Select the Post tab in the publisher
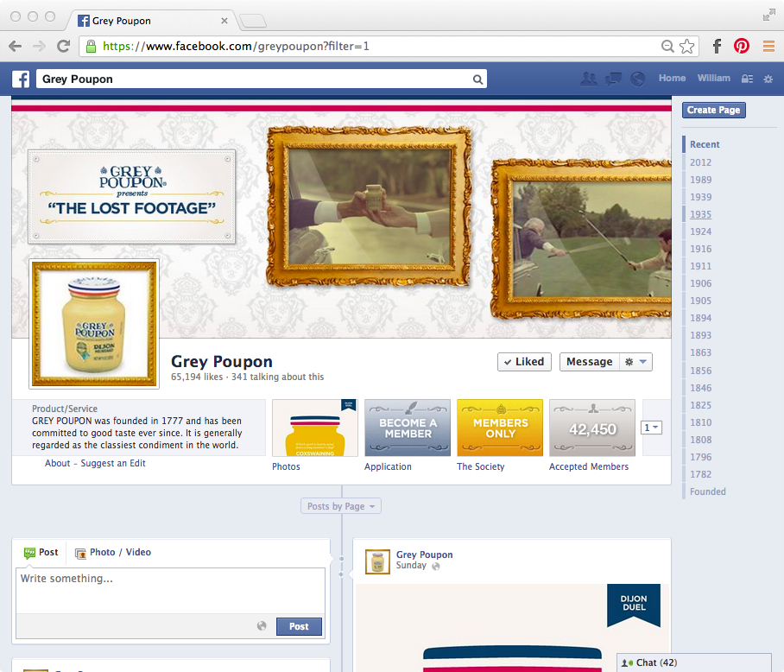The height and width of the screenshot is (672, 784). (41, 552)
